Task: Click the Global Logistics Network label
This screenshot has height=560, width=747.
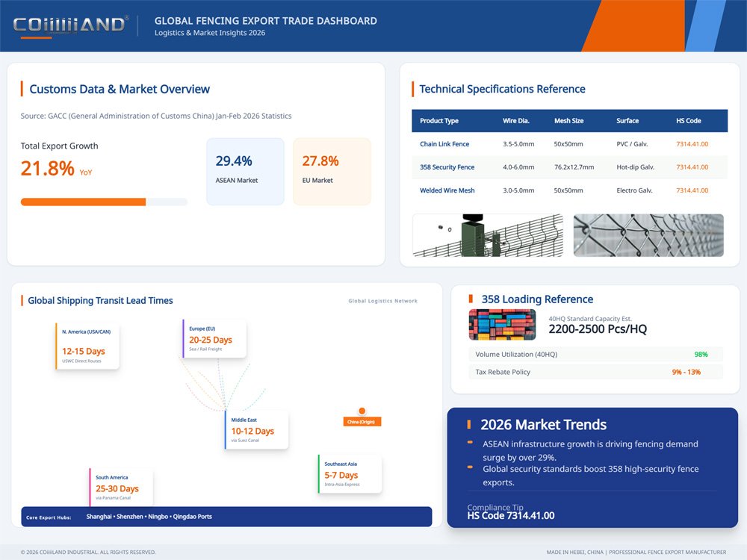Action: (x=382, y=300)
